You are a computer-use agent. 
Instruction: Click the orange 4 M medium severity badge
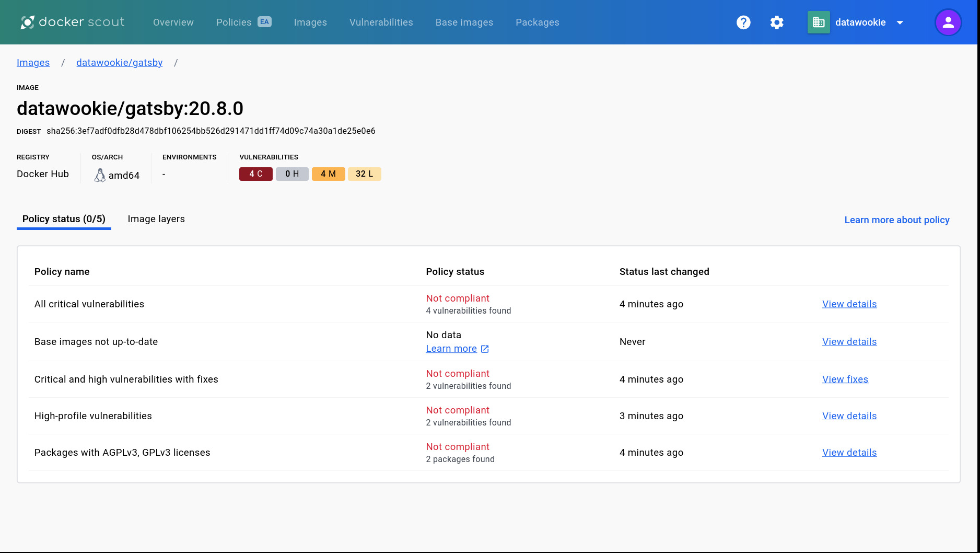[328, 174]
